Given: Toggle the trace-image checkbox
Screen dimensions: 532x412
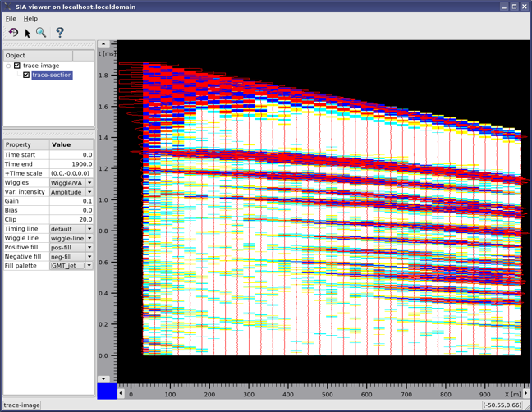Looking at the screenshot, I should 17,66.
